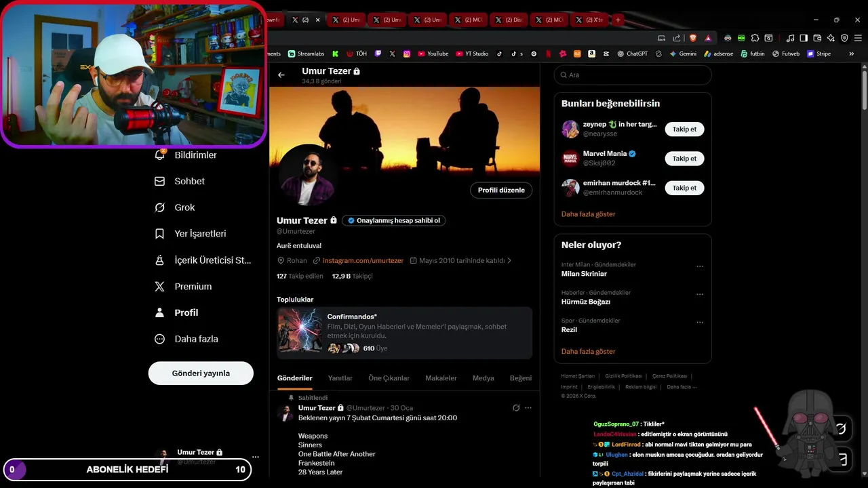Screen dimensions: 868x488
Task: Open the 127 Takip edilen list
Action: pos(300,276)
